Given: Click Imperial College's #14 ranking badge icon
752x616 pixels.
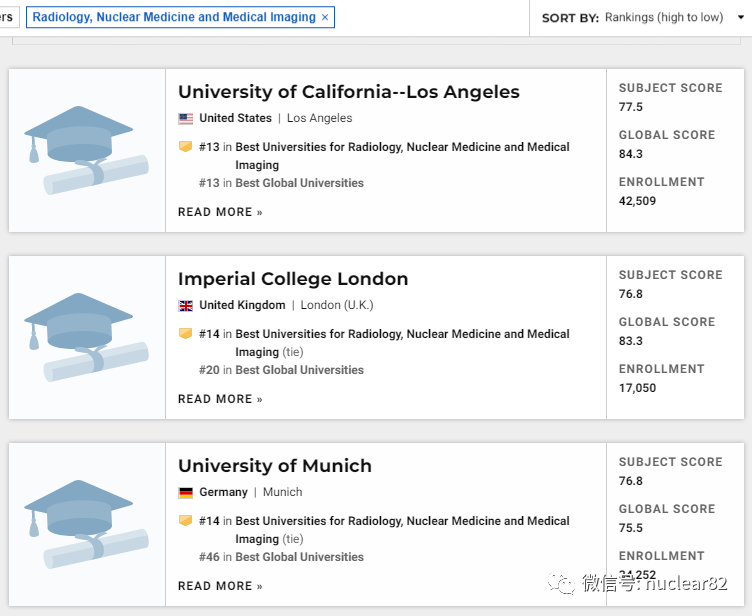Looking at the screenshot, I should point(185,334).
